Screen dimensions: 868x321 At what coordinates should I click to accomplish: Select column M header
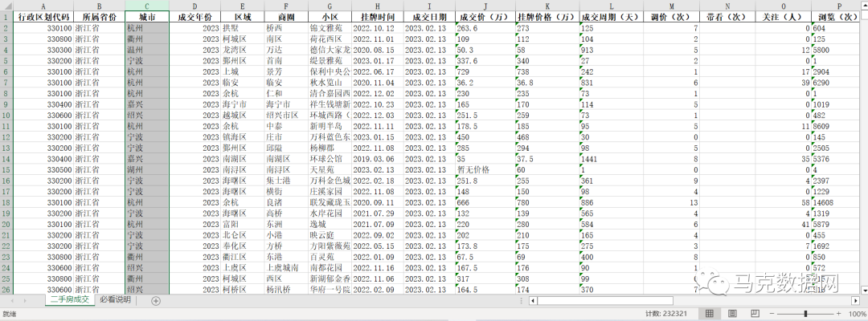pos(671,5)
